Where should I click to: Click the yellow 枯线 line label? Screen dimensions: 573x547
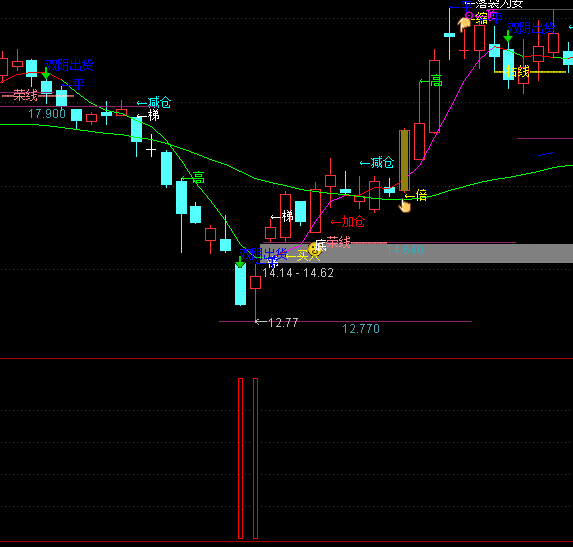(518, 71)
